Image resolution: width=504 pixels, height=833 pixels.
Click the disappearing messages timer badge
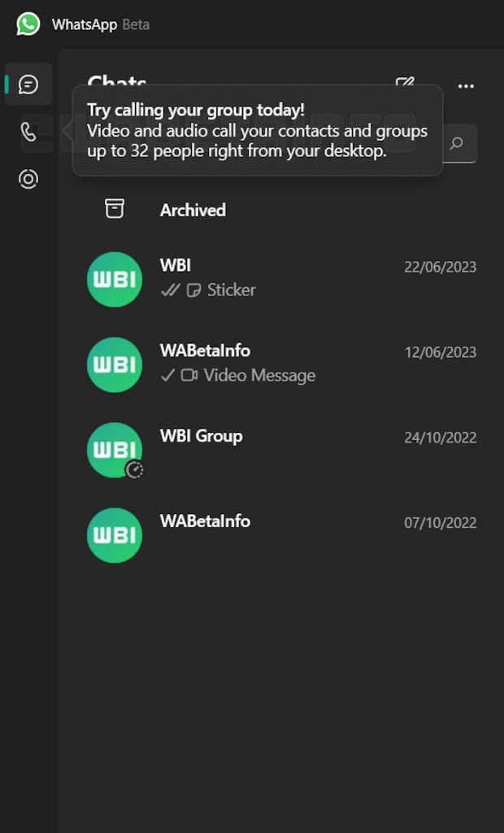point(134,469)
